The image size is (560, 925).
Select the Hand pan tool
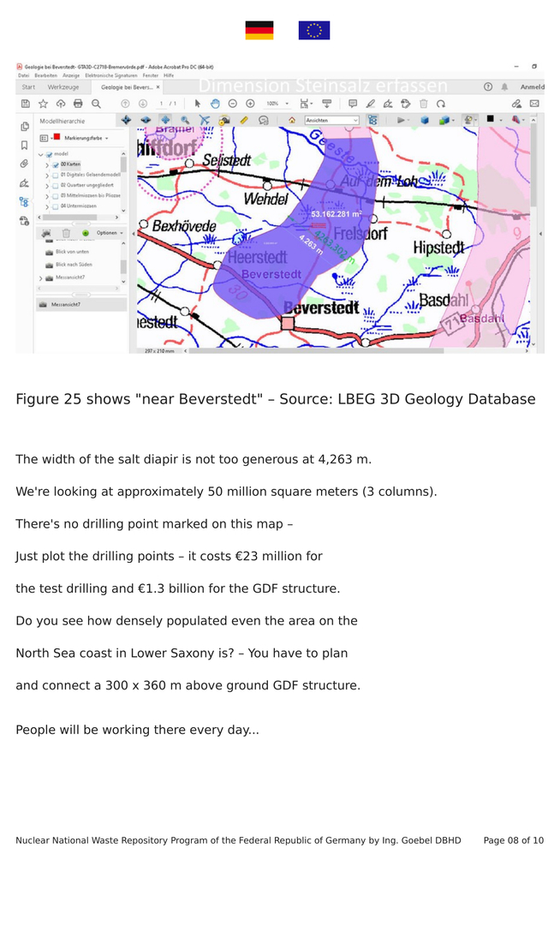click(215, 104)
